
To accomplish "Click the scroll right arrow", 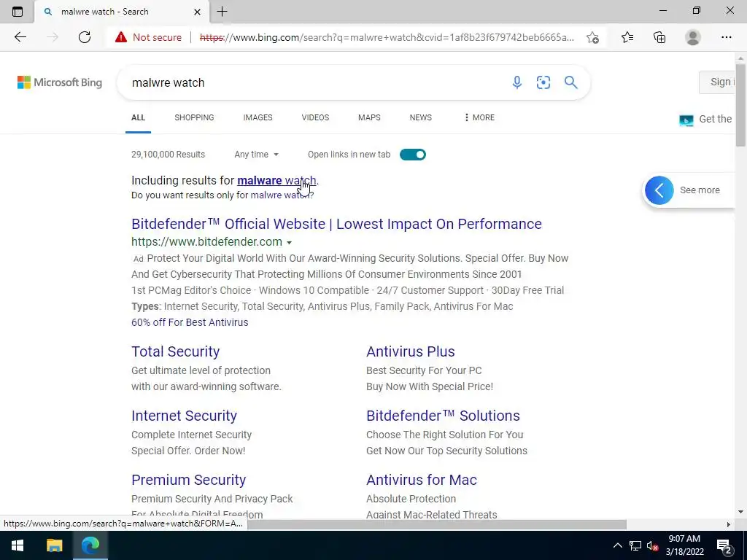I will pyautogui.click(x=728, y=524).
